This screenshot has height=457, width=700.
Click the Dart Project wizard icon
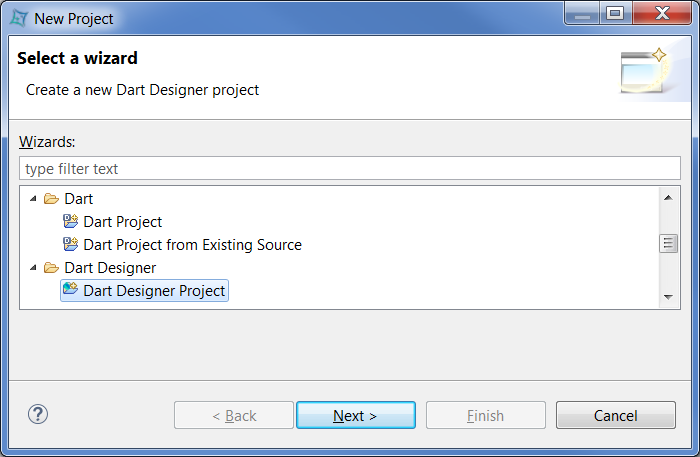coord(70,222)
